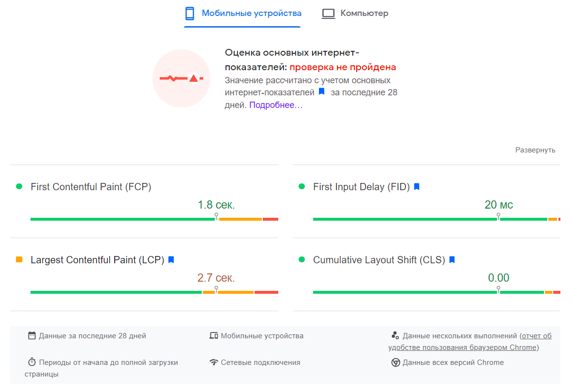Click blue bookmark icon beside FID
573x392 pixels.
[x=417, y=187]
